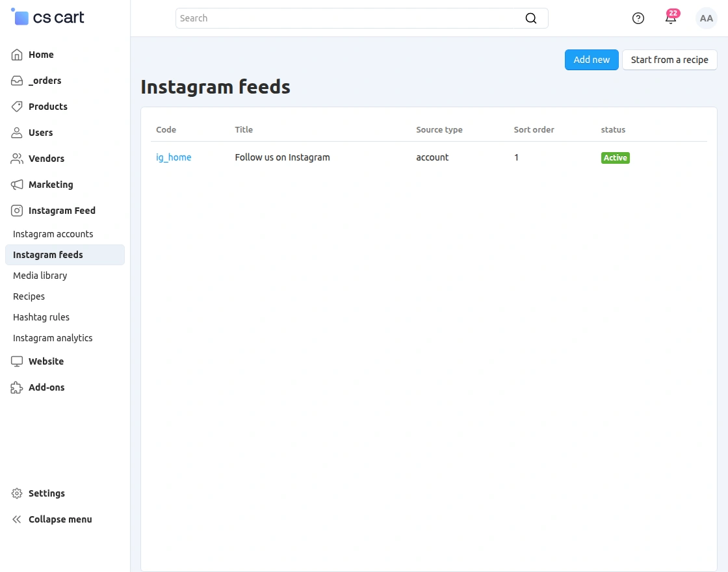
Task: Click the Products tag icon
Action: coord(17,107)
